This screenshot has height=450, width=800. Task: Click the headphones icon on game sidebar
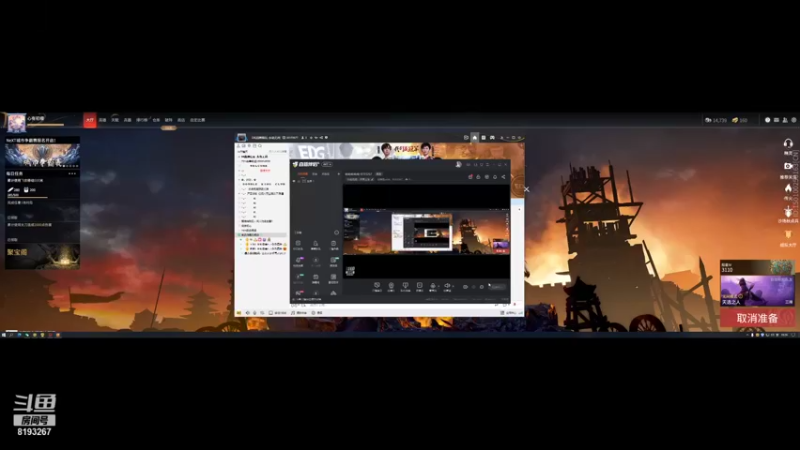pyautogui.click(x=788, y=143)
